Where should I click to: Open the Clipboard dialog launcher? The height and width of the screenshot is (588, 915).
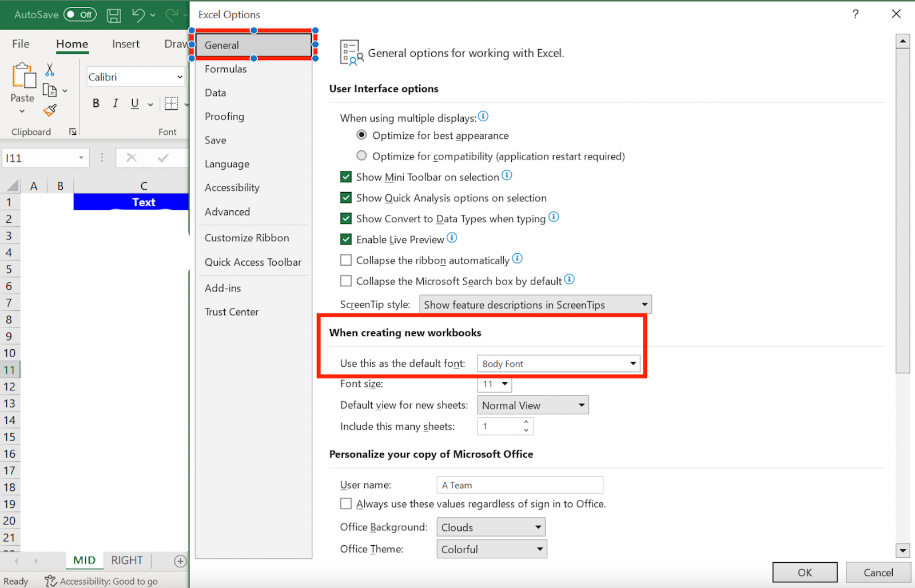73,132
